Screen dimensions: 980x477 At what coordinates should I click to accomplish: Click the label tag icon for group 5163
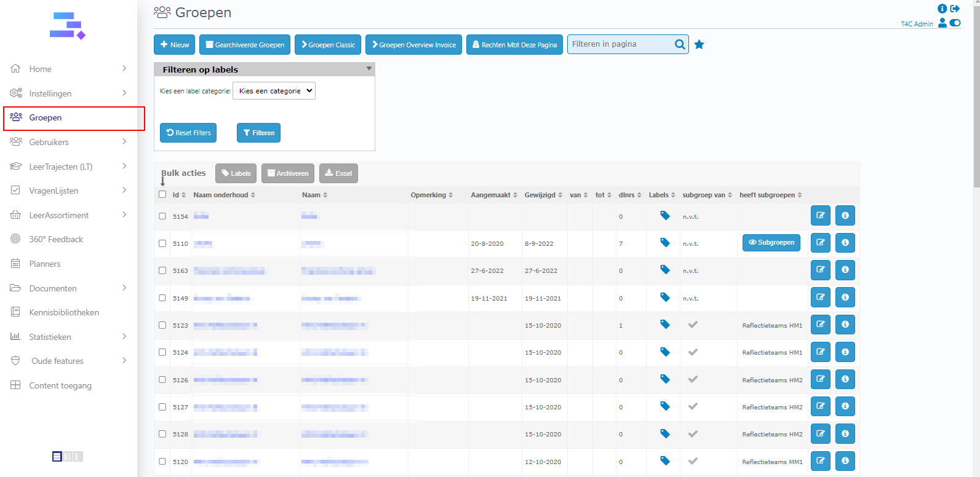pos(664,270)
